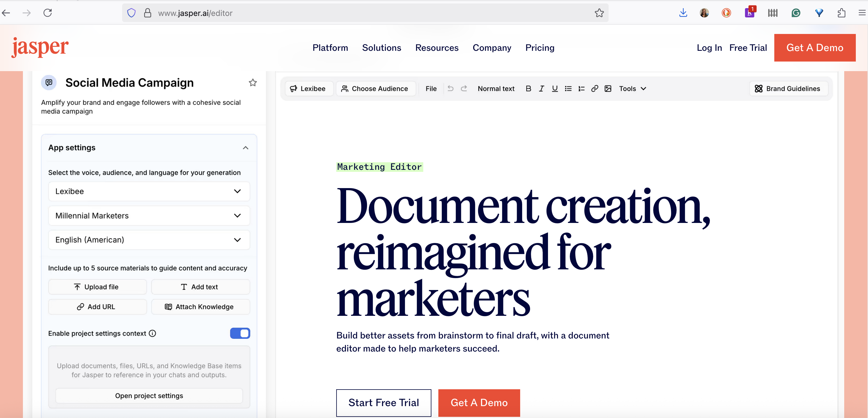Viewport: 868px width, 418px height.
Task: Click the browser address bar
Action: pos(365,13)
